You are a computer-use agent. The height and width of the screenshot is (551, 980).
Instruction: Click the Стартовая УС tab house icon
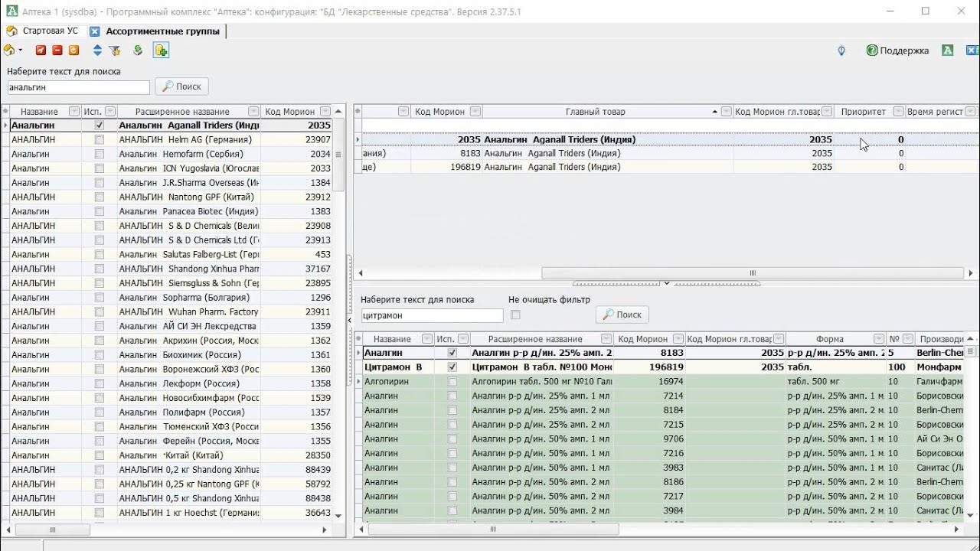(x=11, y=31)
